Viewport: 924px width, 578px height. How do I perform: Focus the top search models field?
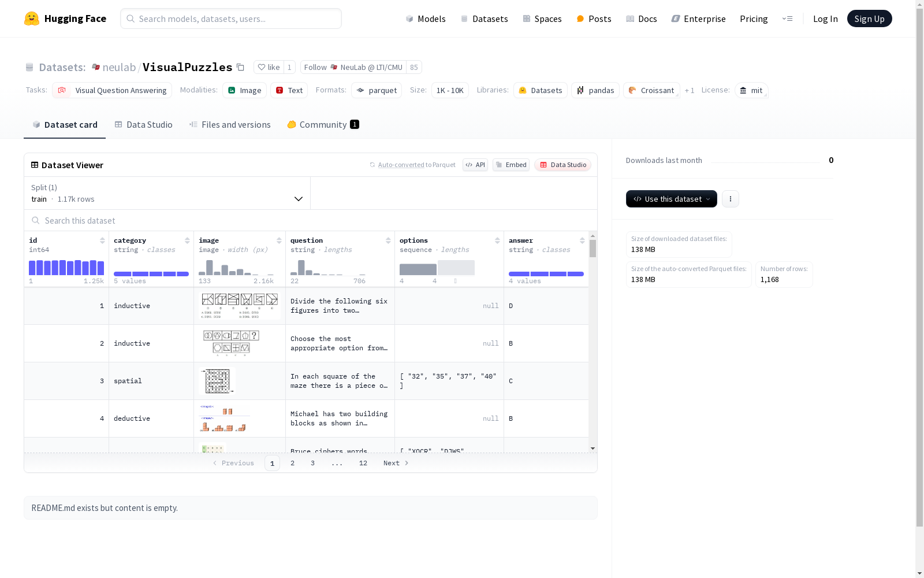(x=231, y=18)
